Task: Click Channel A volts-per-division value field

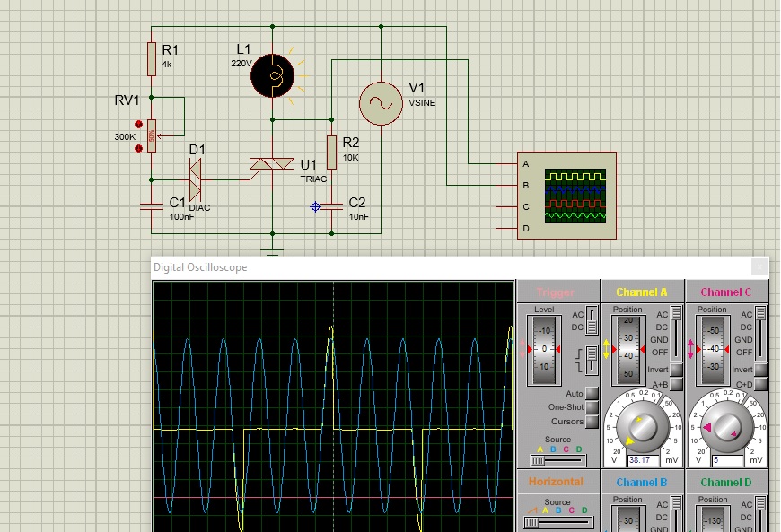Action: tap(645, 460)
